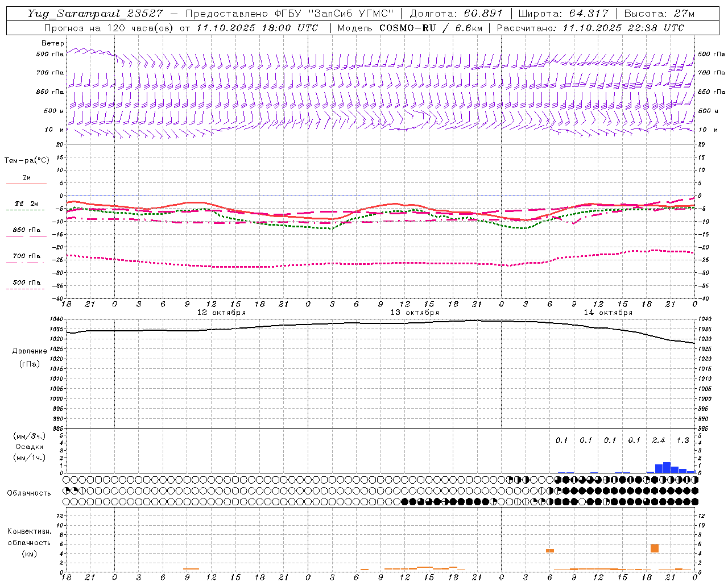Select the 14 октября date label
The image size is (728, 582).
[608, 313]
